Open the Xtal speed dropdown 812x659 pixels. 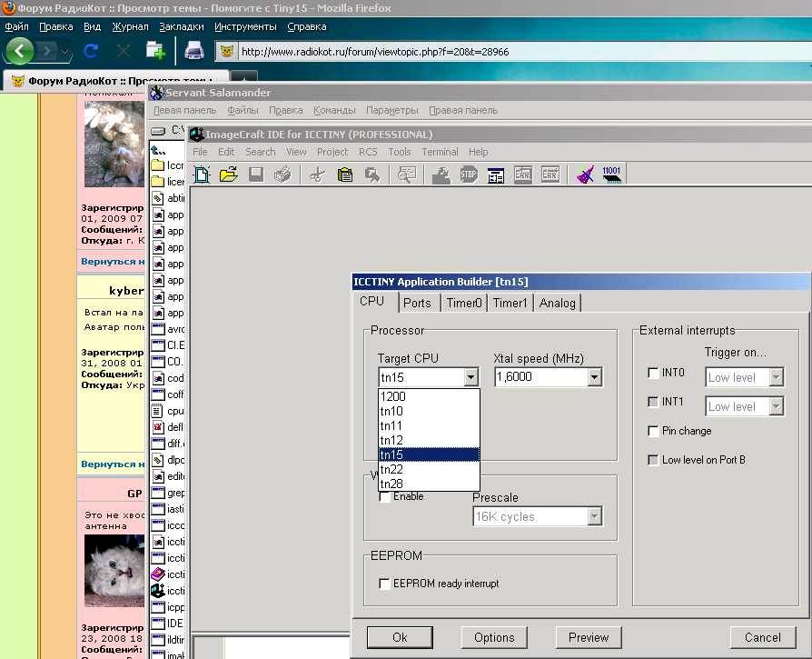(x=594, y=377)
